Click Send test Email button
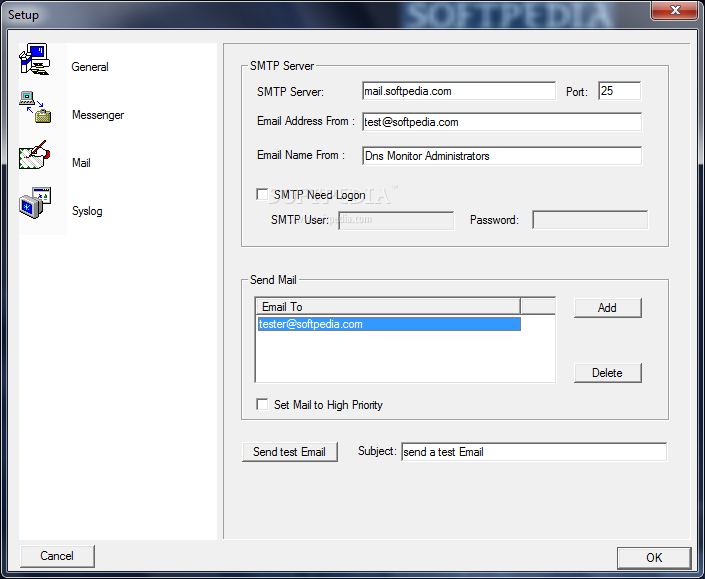This screenshot has width=705, height=579. [290, 452]
